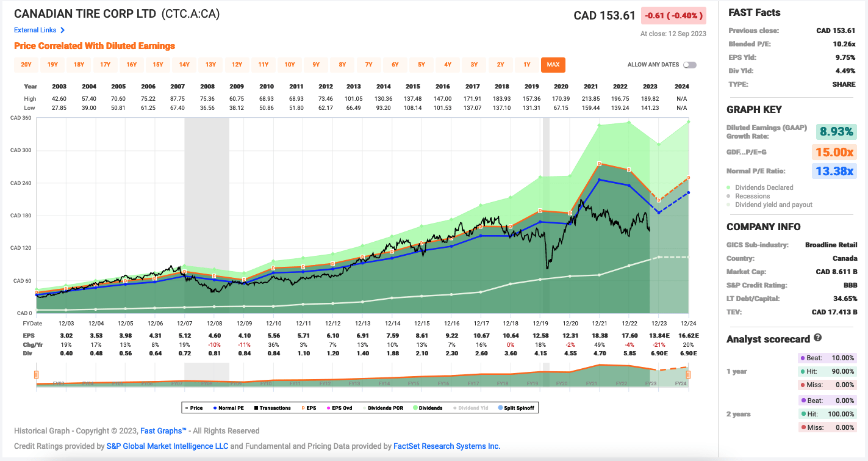The image size is (868, 461).
Task: Switch chart to 2Y range
Action: point(501,65)
